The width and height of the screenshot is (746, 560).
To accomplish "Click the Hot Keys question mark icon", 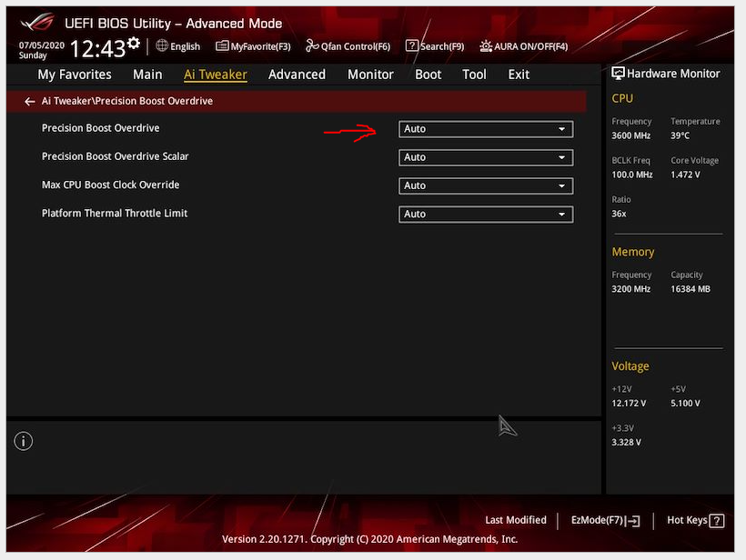I will point(717,521).
